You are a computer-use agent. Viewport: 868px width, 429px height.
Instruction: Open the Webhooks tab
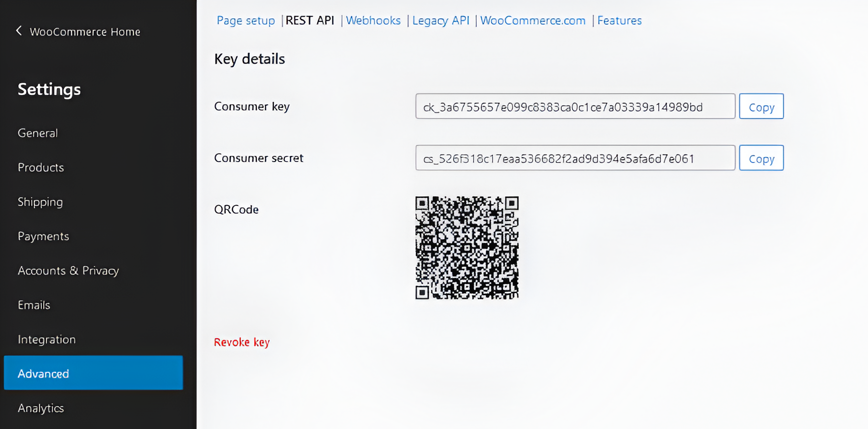(x=373, y=20)
